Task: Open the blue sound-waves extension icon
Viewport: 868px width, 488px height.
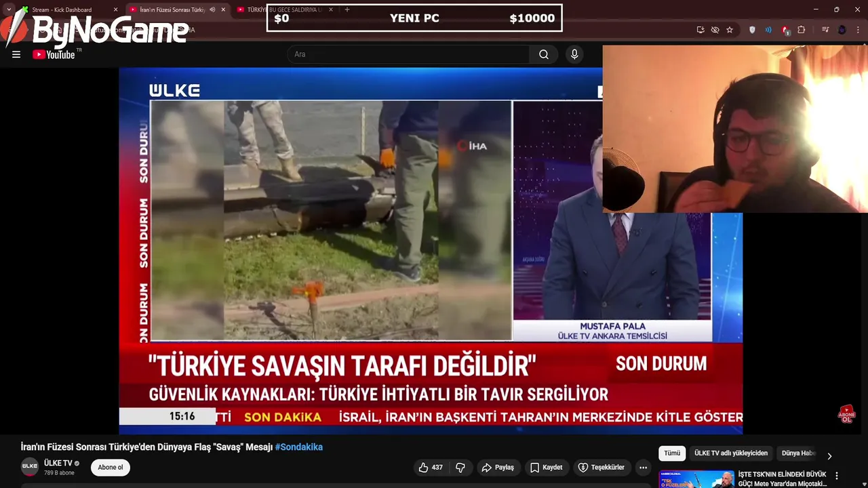Action: click(768, 30)
